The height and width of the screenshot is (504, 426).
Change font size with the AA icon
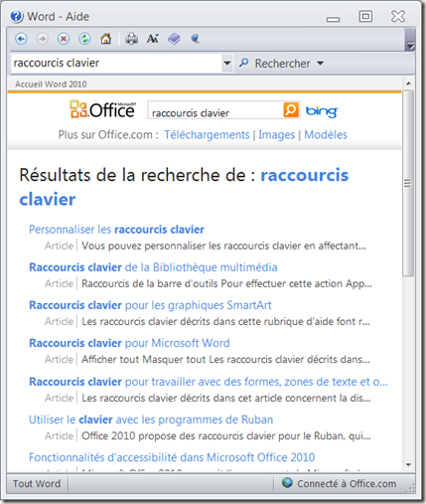(153, 39)
